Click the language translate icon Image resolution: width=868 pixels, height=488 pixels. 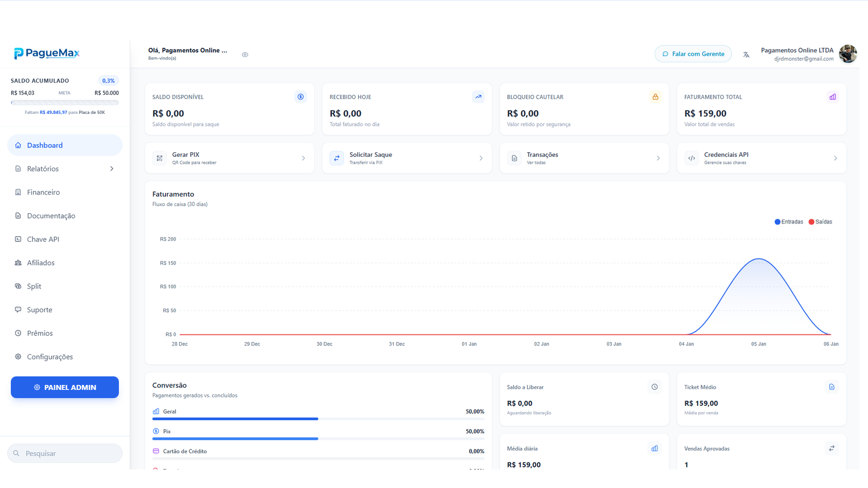(x=746, y=54)
